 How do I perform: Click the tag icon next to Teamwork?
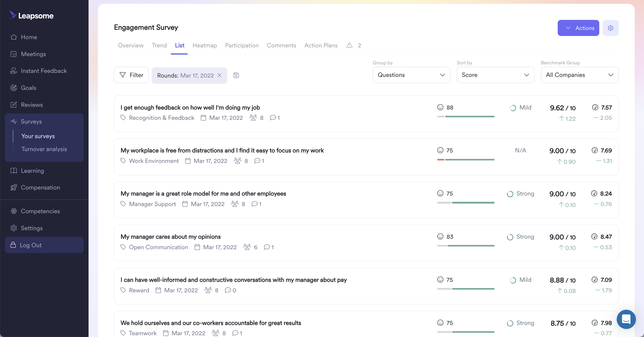123,333
